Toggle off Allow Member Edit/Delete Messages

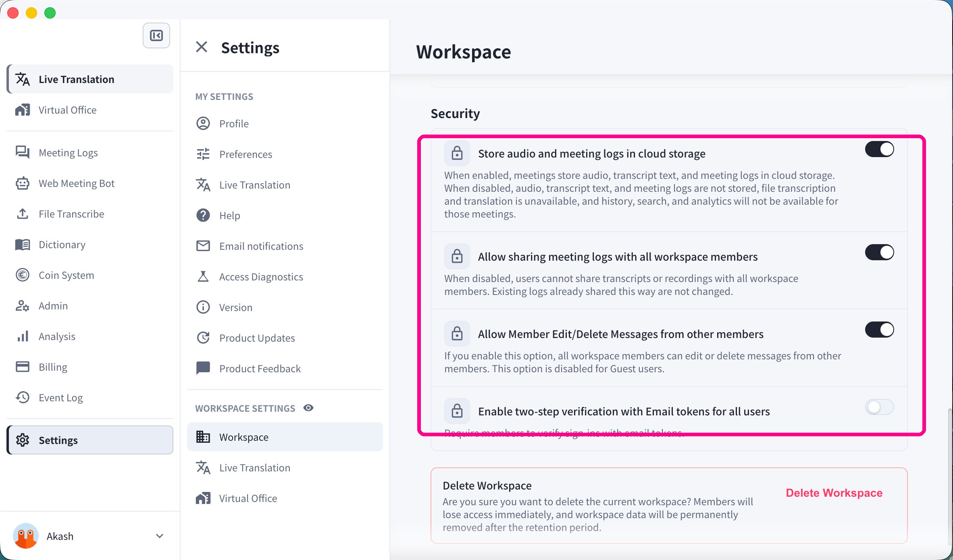(x=880, y=330)
